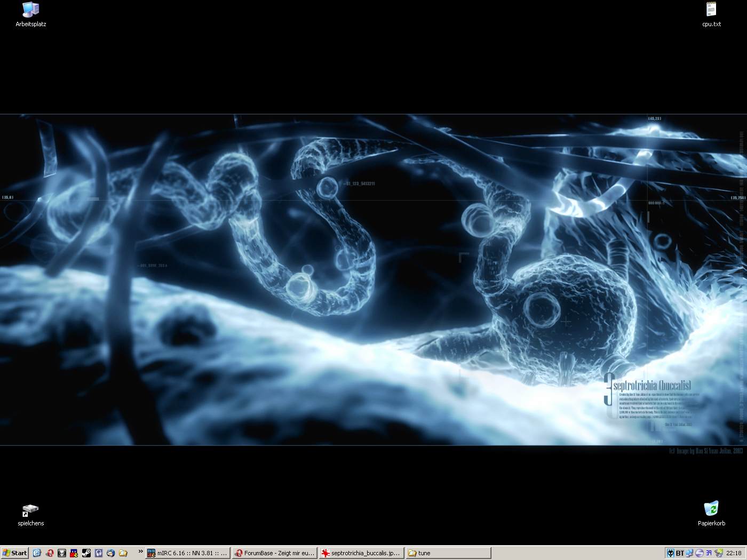Image resolution: width=747 pixels, height=560 pixels.
Task: Launch Opera from quick launch bar
Action: [x=49, y=553]
